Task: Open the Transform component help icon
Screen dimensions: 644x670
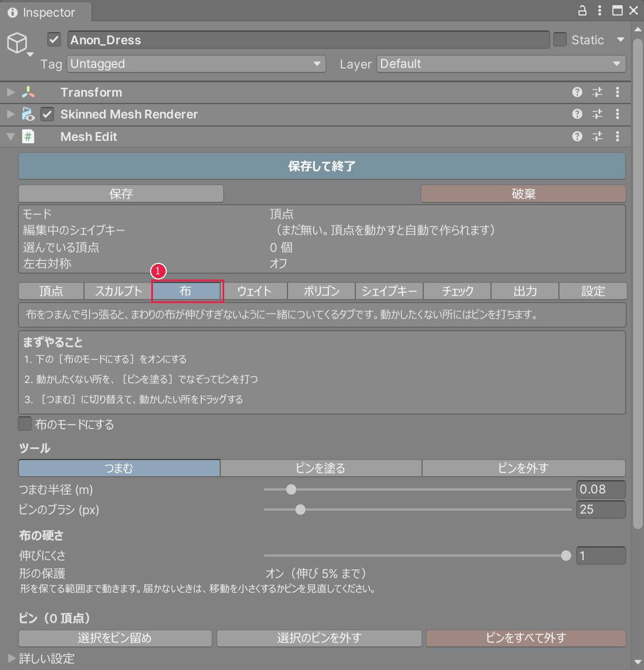Action: click(x=577, y=92)
